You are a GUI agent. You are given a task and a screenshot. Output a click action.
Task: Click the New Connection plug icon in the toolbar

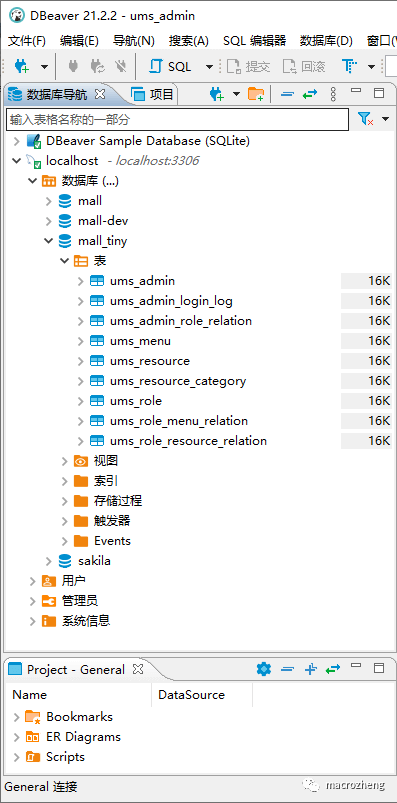[x=23, y=67]
